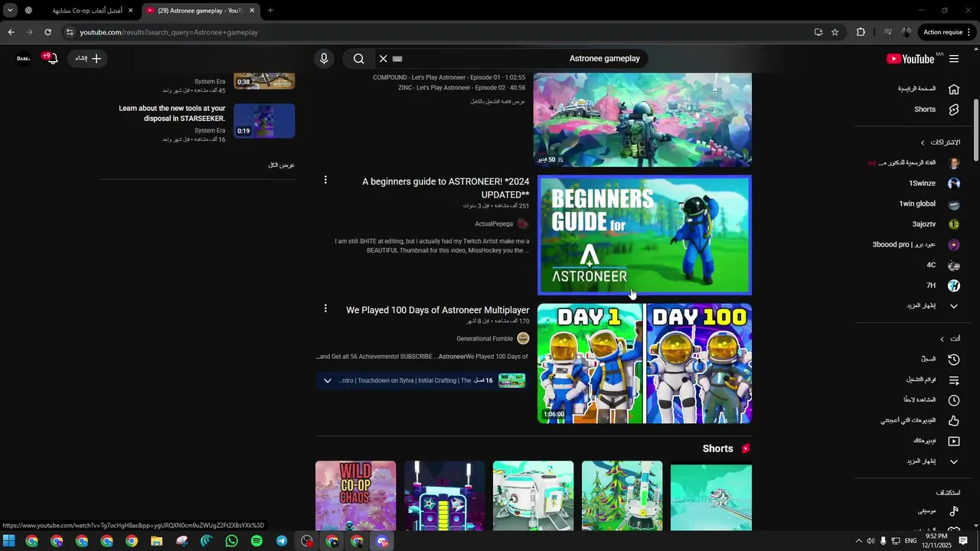Click the browser address bar URL
This screenshot has width=980, height=551.
click(x=168, y=32)
